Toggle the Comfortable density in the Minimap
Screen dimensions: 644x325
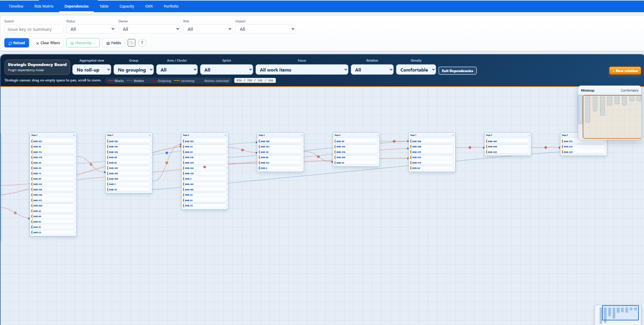point(630,90)
